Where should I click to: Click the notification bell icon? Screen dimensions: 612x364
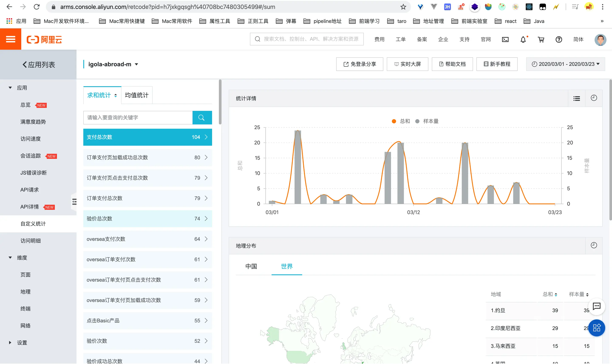tap(523, 40)
